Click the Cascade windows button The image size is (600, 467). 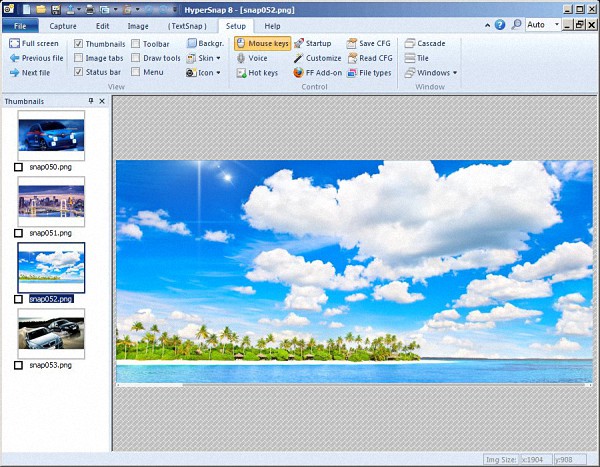[x=426, y=44]
